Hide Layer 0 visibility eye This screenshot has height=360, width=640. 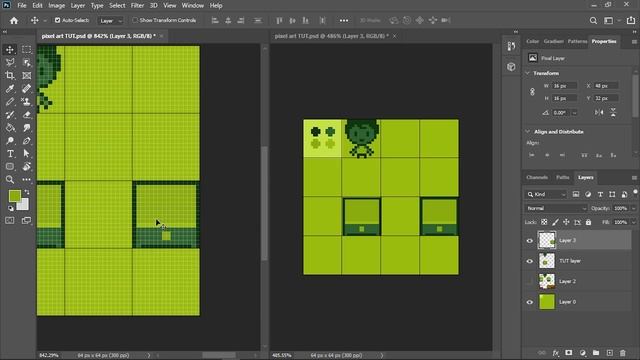click(x=530, y=302)
